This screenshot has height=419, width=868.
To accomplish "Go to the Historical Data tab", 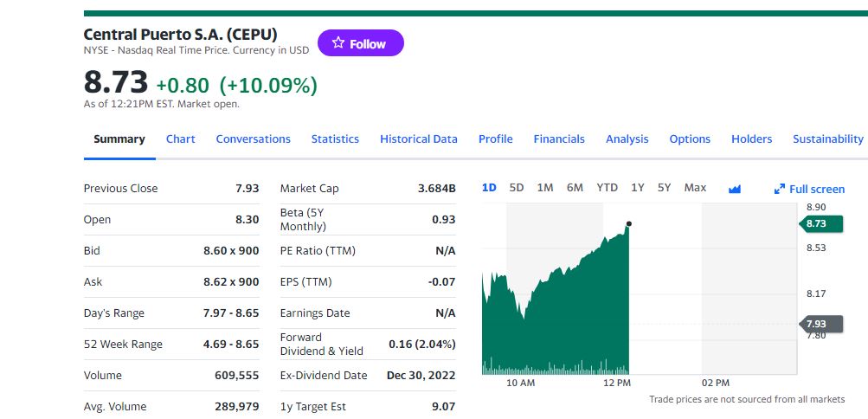I will click(x=419, y=139).
